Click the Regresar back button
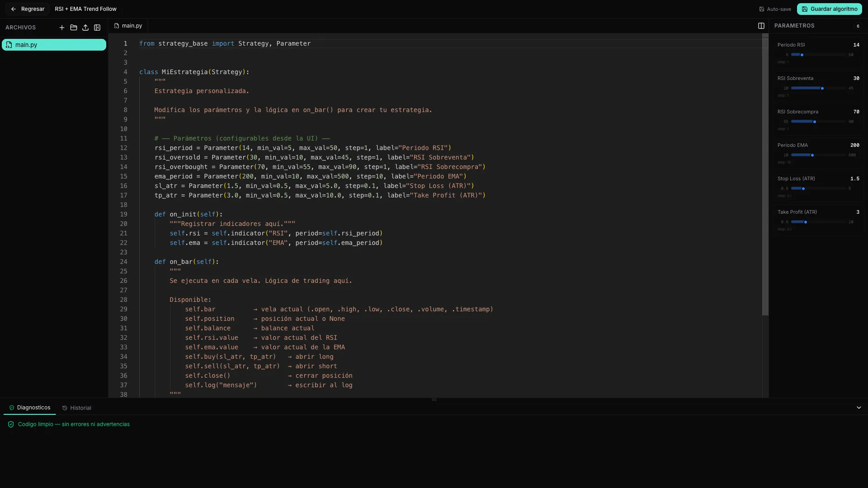This screenshot has width=868, height=488. coord(27,9)
